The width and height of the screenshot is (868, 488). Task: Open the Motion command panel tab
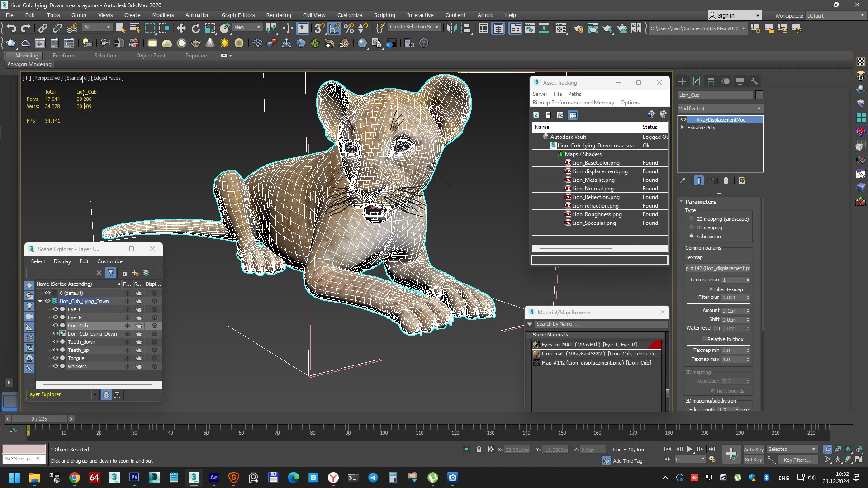pos(726,81)
